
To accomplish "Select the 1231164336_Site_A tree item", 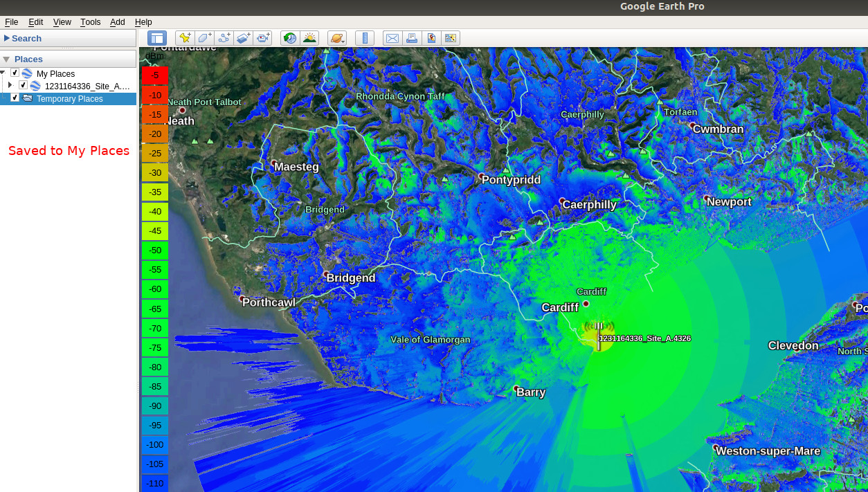I will (87, 86).
